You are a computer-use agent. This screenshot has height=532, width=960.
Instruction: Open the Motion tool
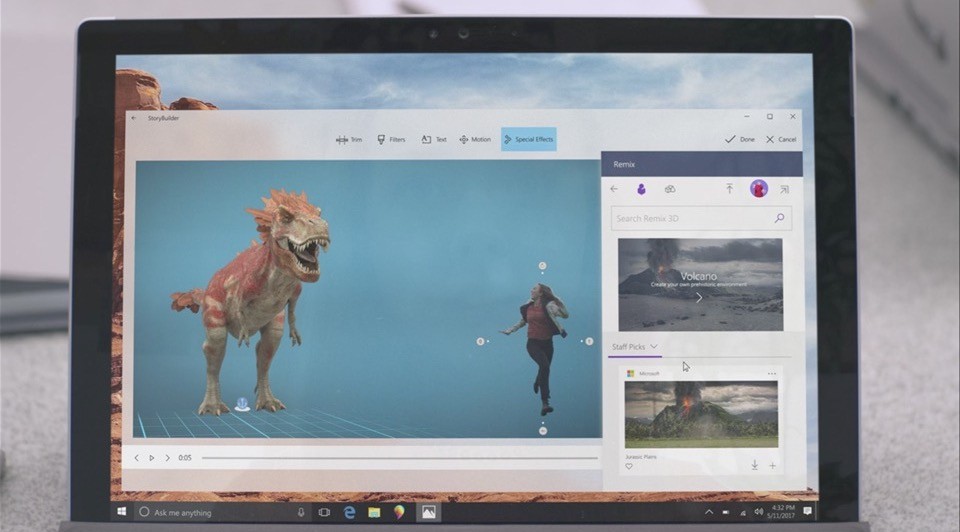tap(475, 140)
